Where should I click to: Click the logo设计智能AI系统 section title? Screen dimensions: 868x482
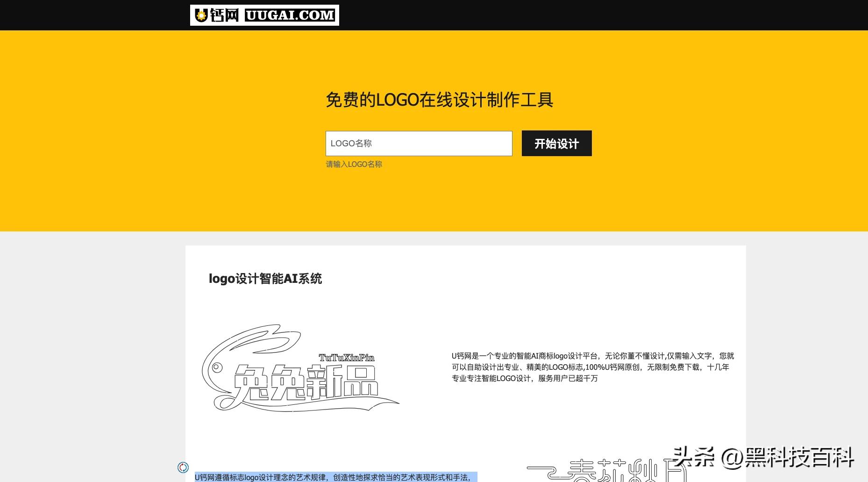[x=265, y=278]
